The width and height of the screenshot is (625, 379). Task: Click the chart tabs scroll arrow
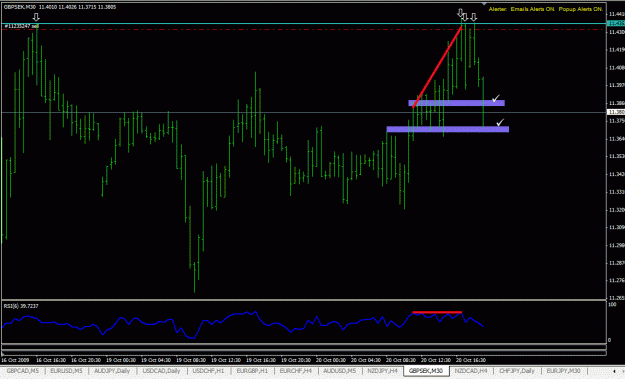click(x=614, y=371)
